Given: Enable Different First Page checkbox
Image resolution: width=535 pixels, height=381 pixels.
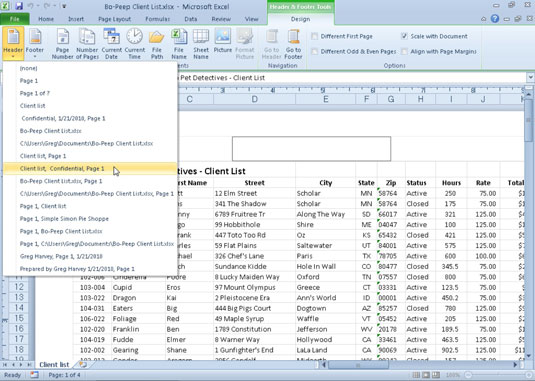Looking at the screenshot, I should (315, 36).
